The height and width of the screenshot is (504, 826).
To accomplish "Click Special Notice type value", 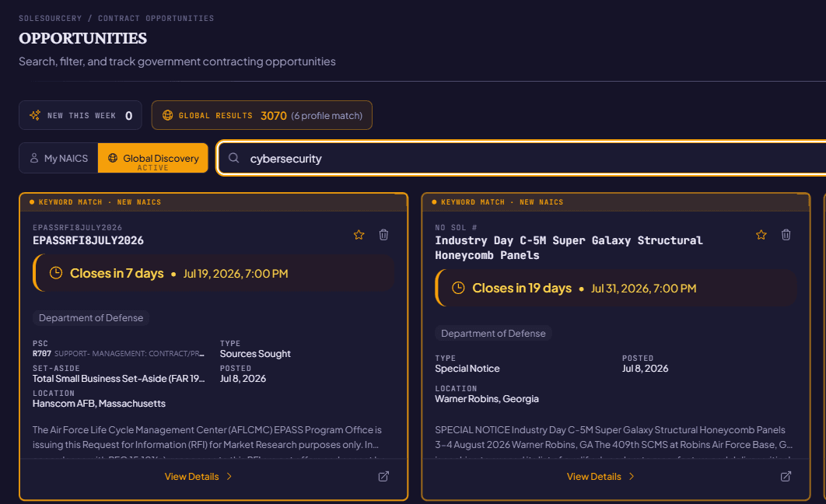I will pos(467,369).
